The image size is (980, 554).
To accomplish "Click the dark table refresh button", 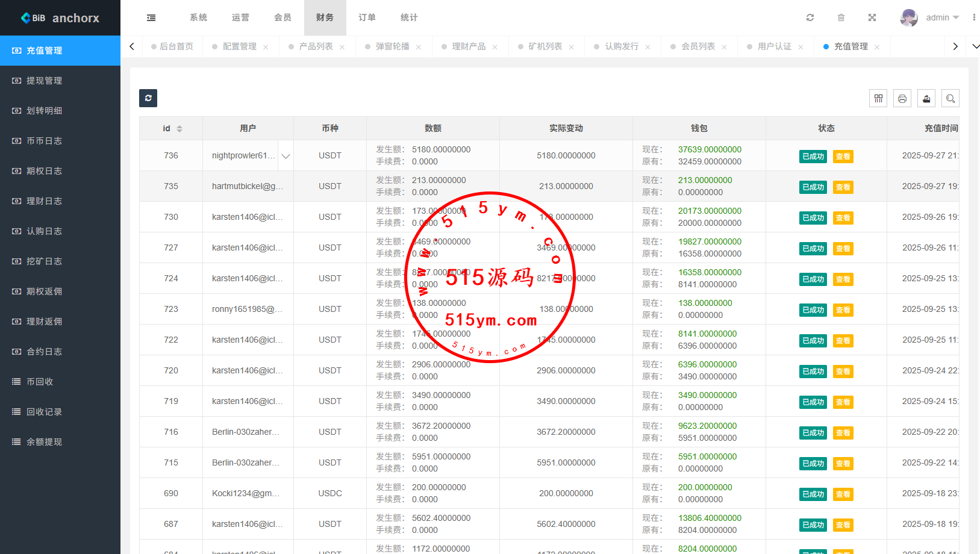I will [148, 98].
